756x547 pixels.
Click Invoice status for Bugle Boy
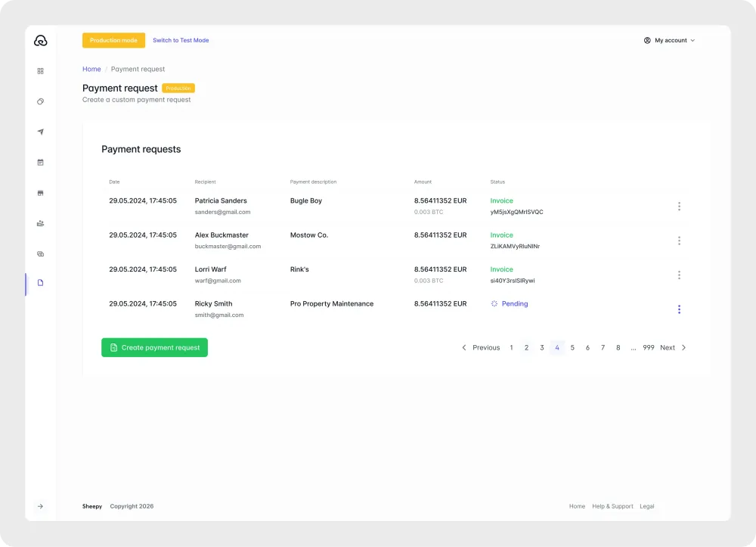coord(501,200)
